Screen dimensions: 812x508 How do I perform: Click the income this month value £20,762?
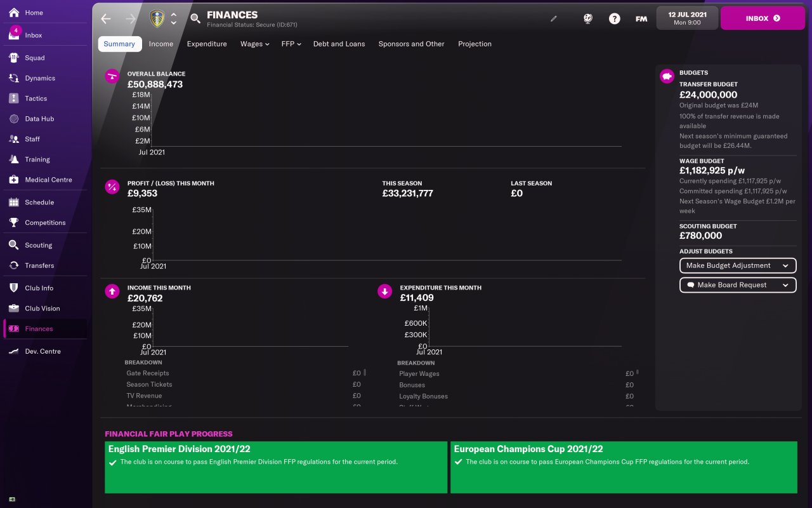pyautogui.click(x=145, y=298)
